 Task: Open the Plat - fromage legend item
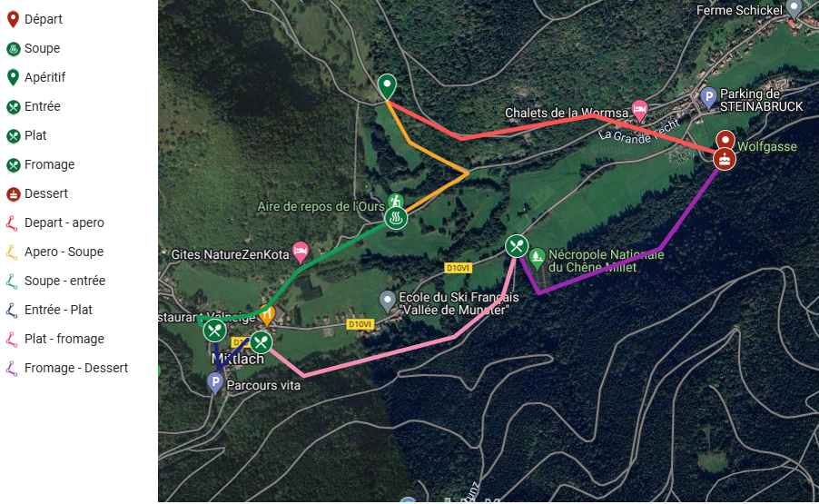(x=54, y=339)
